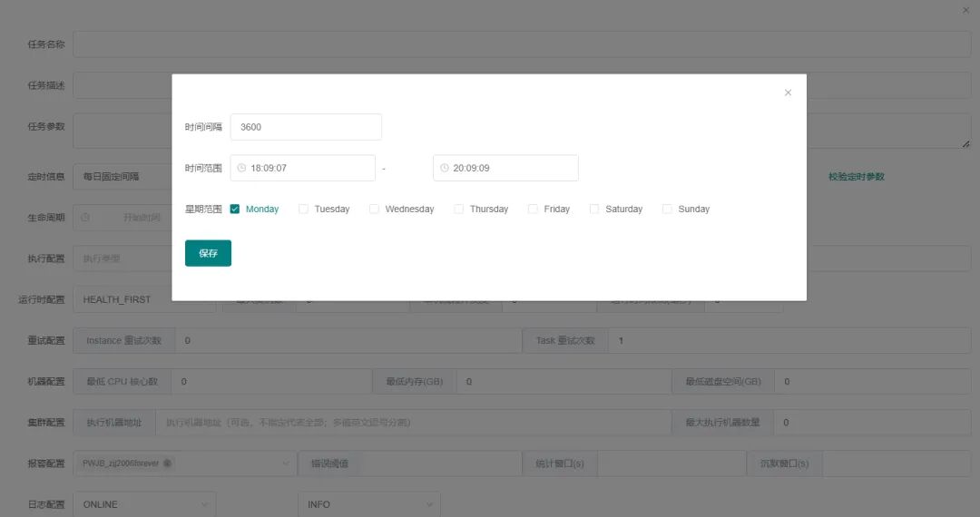Uncheck the Monday checkbox
This screenshot has height=517, width=980.
coord(235,210)
